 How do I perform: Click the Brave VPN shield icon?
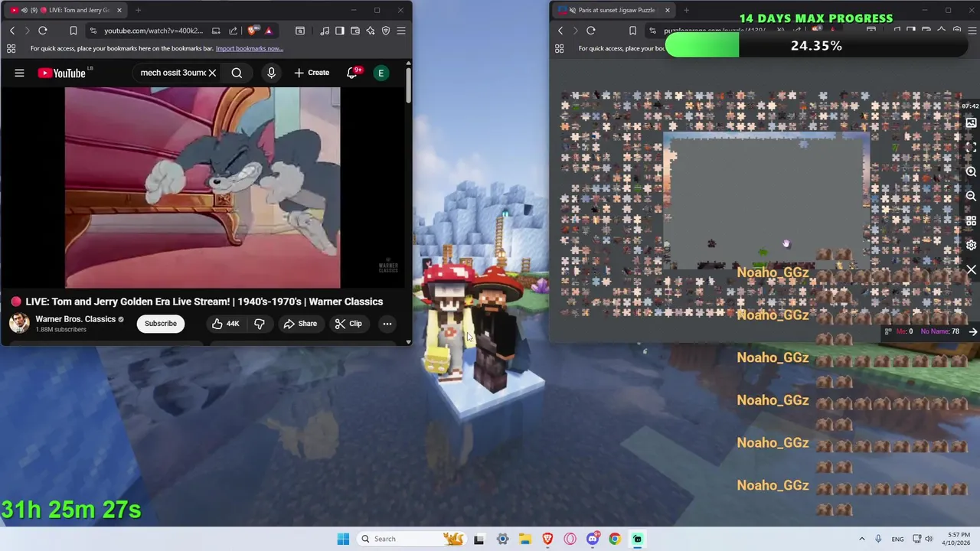(386, 31)
